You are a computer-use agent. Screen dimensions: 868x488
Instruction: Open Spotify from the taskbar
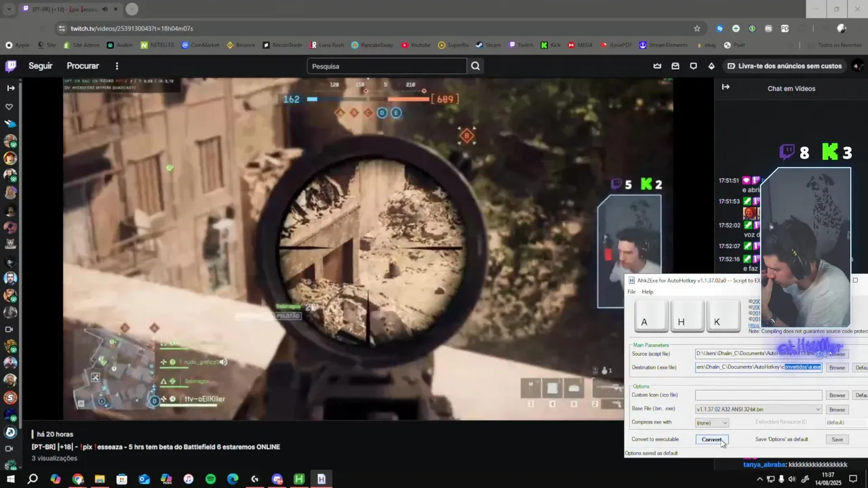[210, 479]
